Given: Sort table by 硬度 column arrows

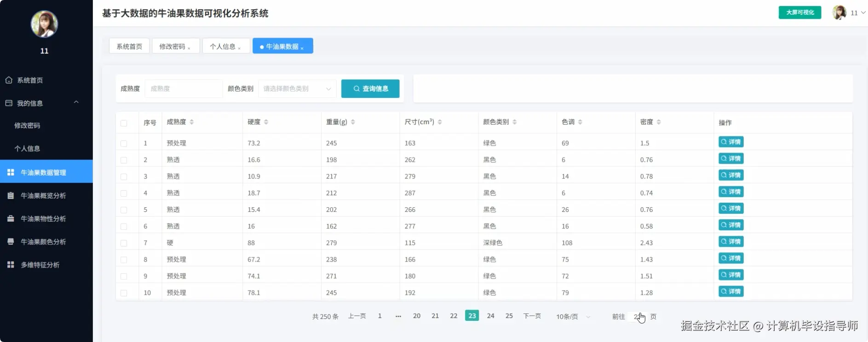Looking at the screenshot, I should click(x=266, y=122).
